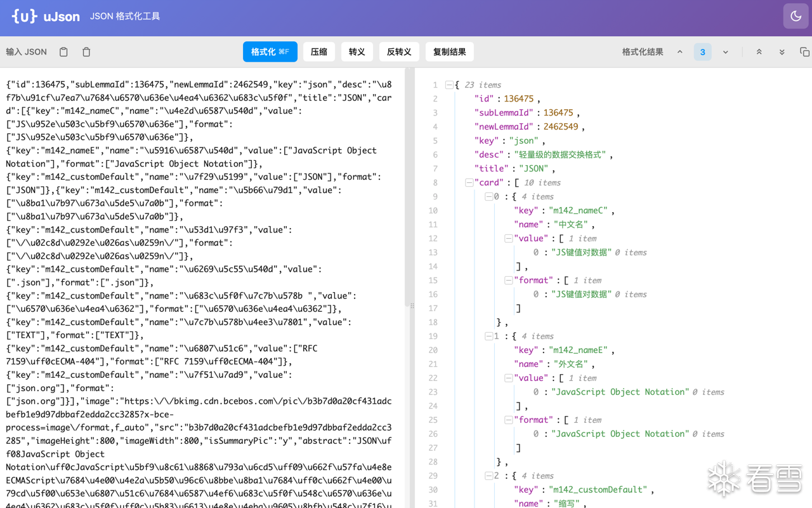Collapse card item 0 on line 9
This screenshot has width=812, height=508.
point(488,197)
